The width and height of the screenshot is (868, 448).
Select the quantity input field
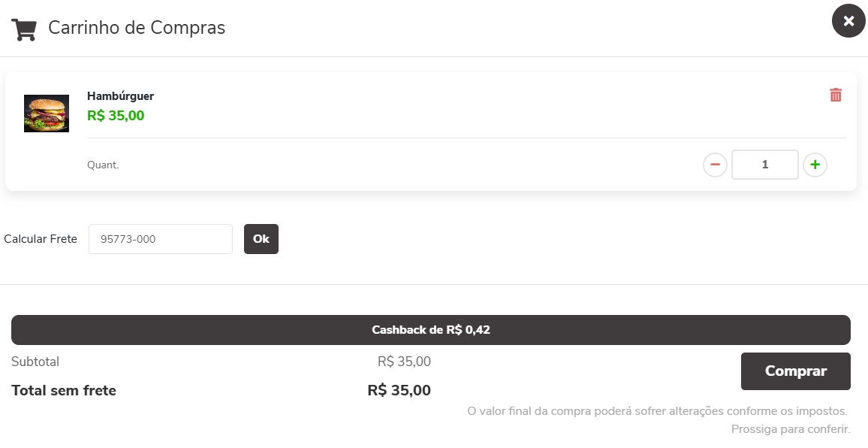pos(764,165)
